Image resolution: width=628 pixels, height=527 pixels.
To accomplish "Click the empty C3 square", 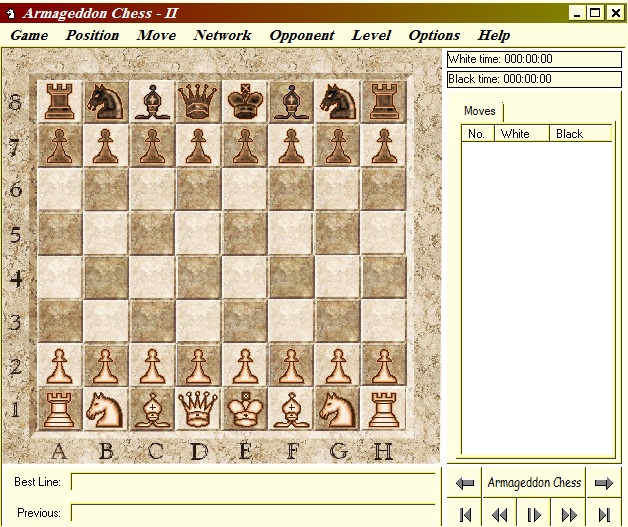I will tap(152, 322).
